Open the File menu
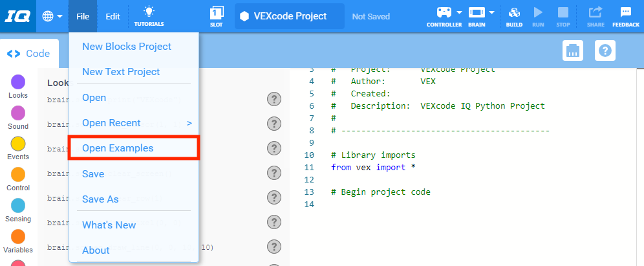Image resolution: width=644 pixels, height=266 pixels. (83, 16)
